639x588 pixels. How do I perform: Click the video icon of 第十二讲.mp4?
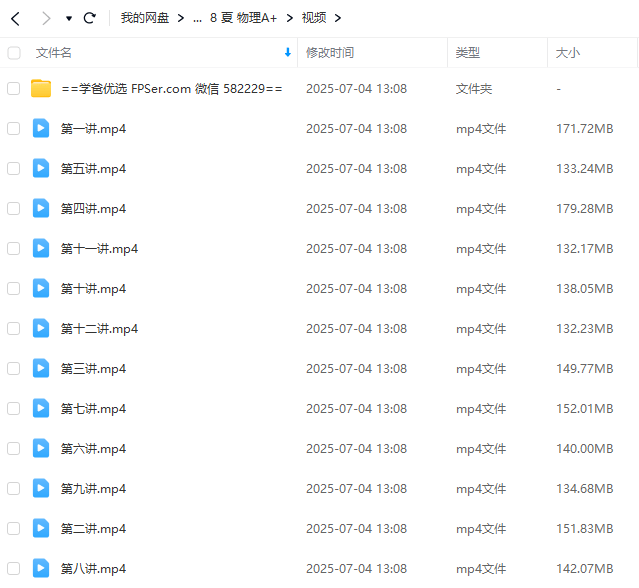(x=41, y=328)
